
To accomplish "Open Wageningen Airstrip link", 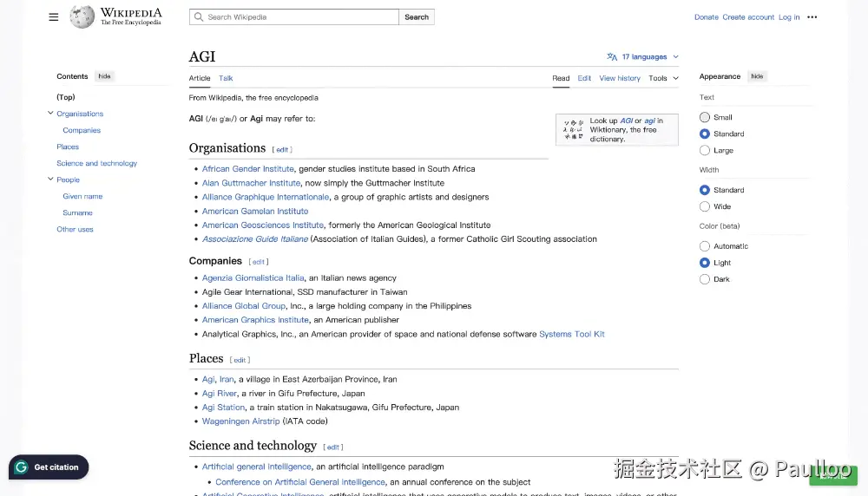I will point(240,421).
